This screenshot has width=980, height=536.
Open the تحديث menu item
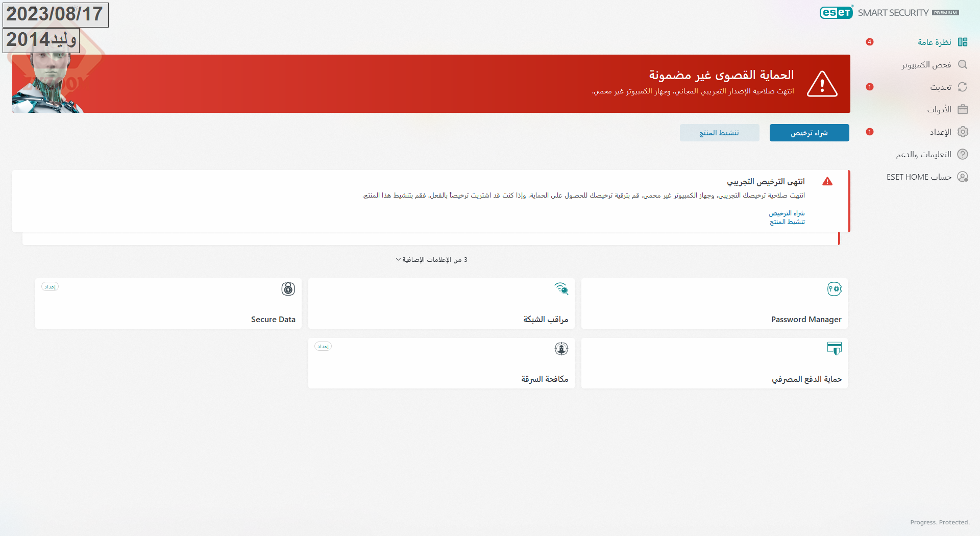point(941,87)
